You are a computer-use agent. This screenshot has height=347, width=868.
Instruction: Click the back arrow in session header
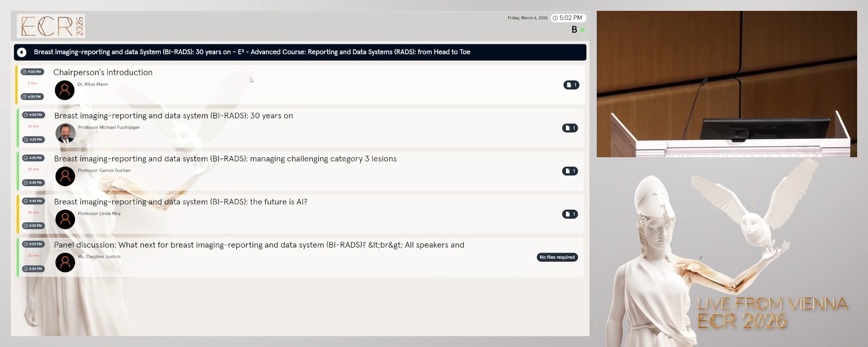tap(22, 52)
